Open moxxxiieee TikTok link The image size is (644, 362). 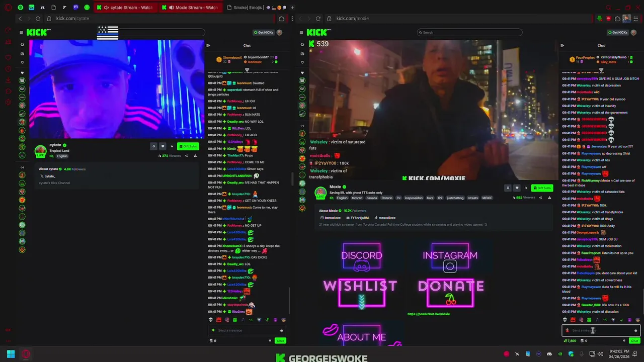coord(385,218)
